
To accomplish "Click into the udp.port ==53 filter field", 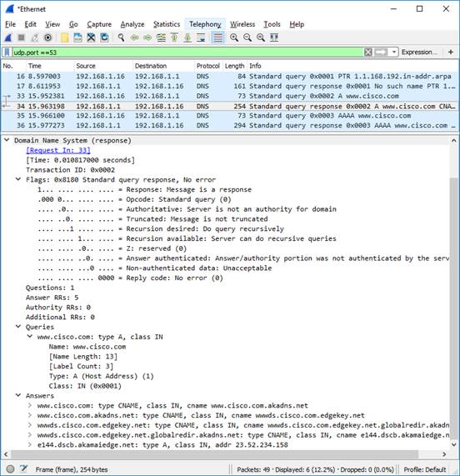I will tap(187, 53).
